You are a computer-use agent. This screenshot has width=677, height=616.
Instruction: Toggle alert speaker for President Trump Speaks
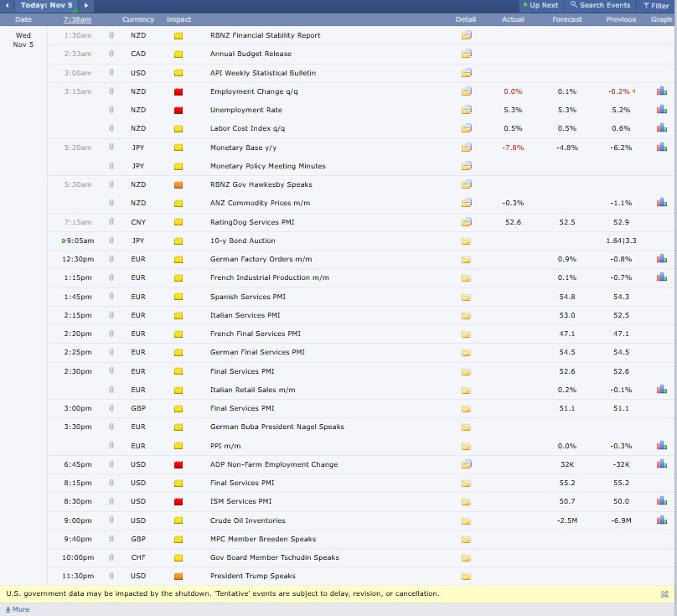[x=111, y=576]
